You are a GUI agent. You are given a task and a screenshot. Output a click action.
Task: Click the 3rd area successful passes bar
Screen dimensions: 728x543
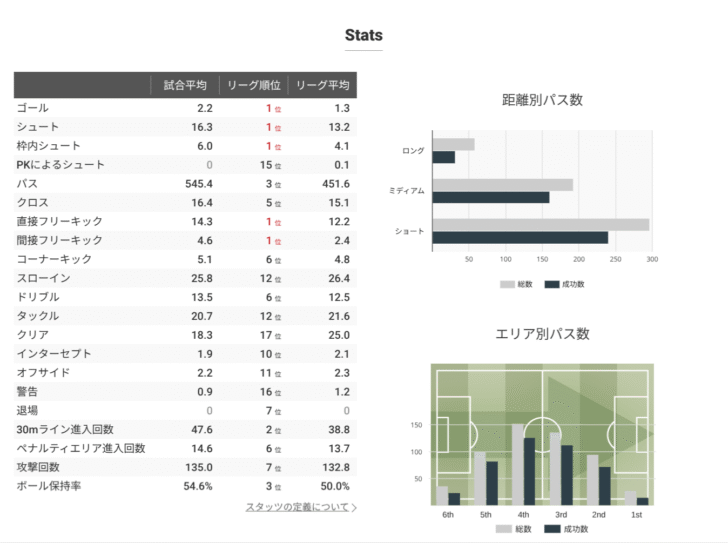567,475
